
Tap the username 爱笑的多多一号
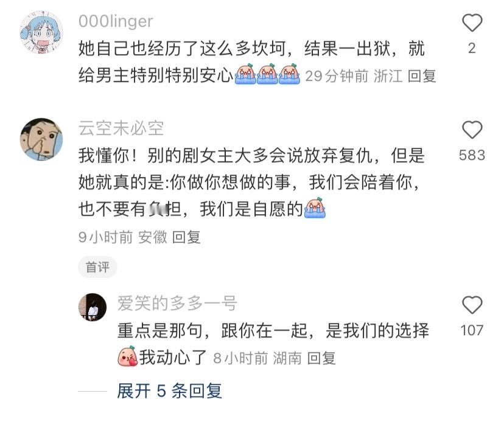[177, 303]
